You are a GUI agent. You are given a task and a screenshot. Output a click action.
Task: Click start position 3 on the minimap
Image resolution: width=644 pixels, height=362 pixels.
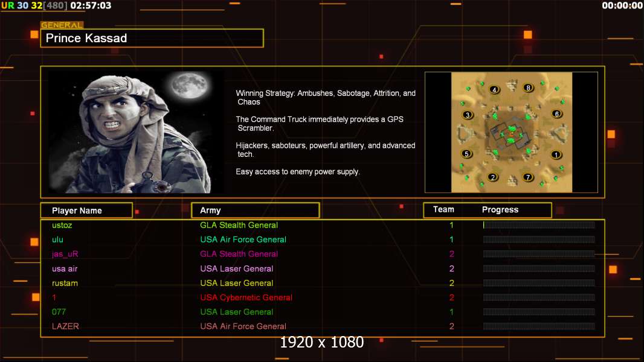[468, 115]
